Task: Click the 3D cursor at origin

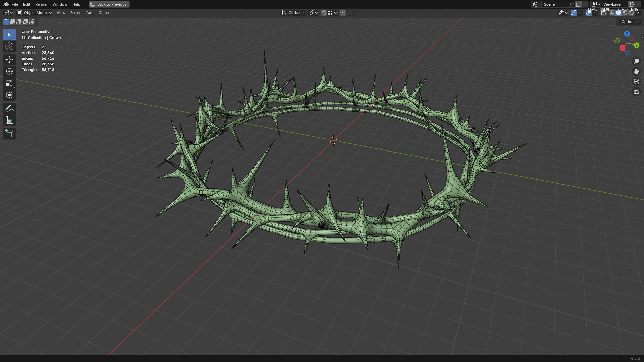Action: [333, 140]
